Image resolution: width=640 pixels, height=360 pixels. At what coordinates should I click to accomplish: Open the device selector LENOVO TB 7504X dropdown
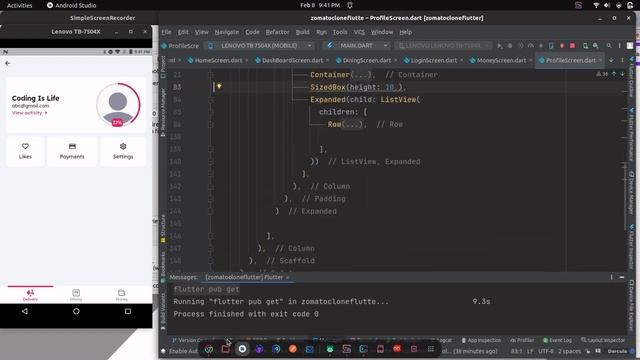point(260,46)
